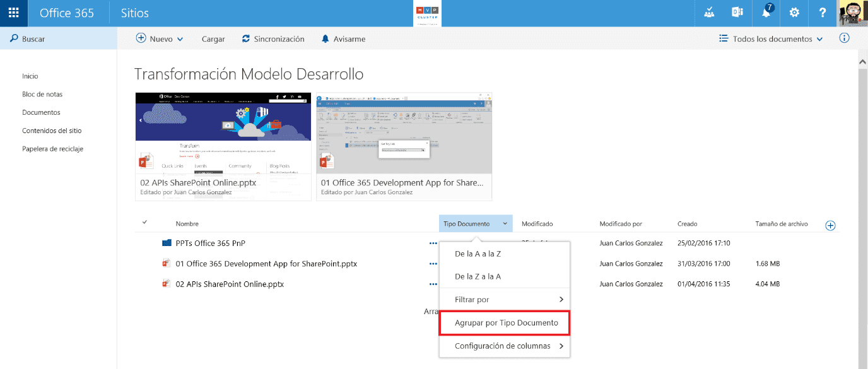Open the info details pane icon
868x369 pixels.
click(x=844, y=38)
